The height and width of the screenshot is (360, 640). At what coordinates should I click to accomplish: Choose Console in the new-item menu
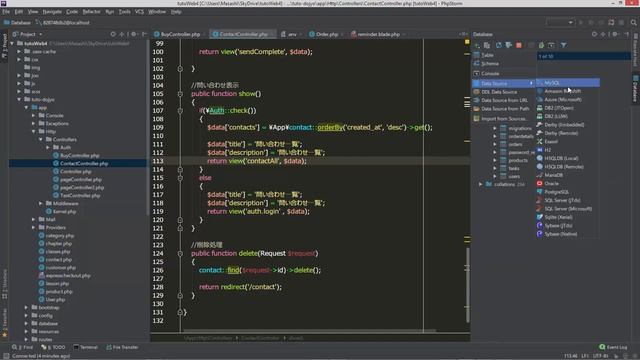click(x=504, y=73)
